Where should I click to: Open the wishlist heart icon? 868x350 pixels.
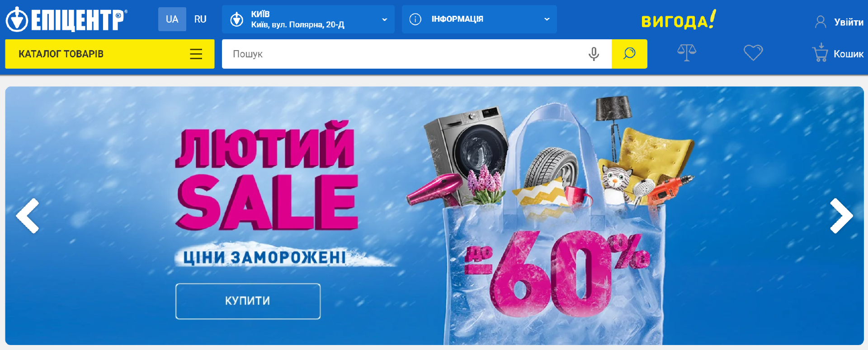coord(753,53)
